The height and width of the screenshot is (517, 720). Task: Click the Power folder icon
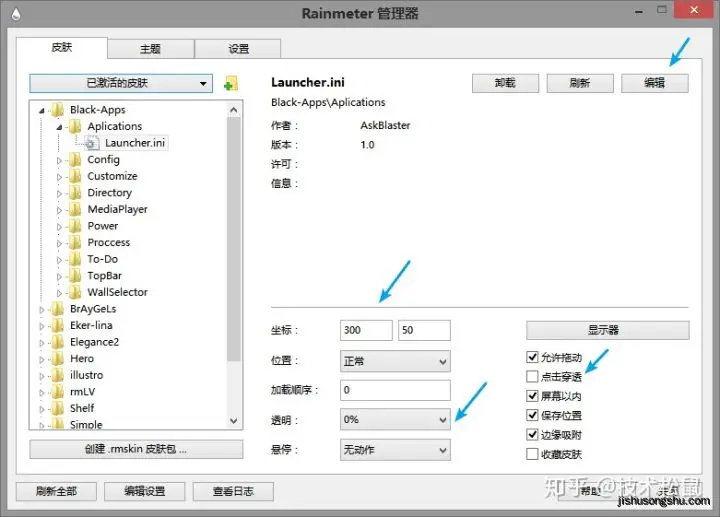[x=75, y=226]
